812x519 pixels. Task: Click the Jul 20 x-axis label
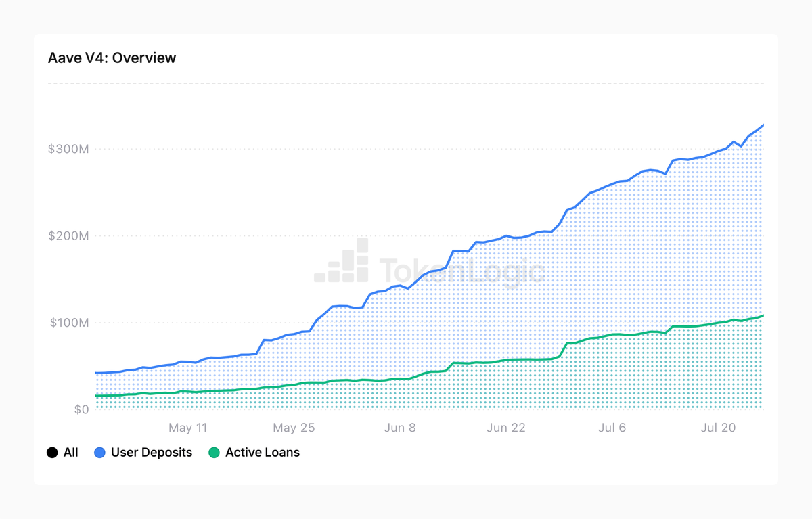[718, 428]
